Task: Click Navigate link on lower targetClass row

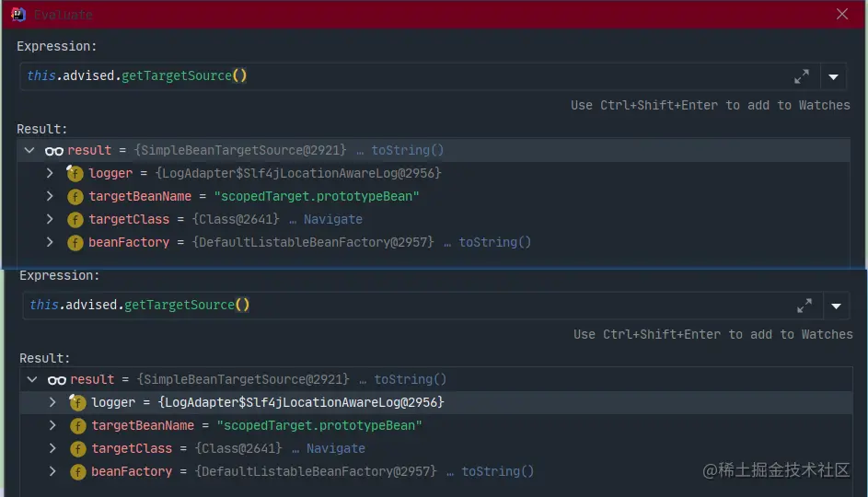Action: [x=335, y=448]
